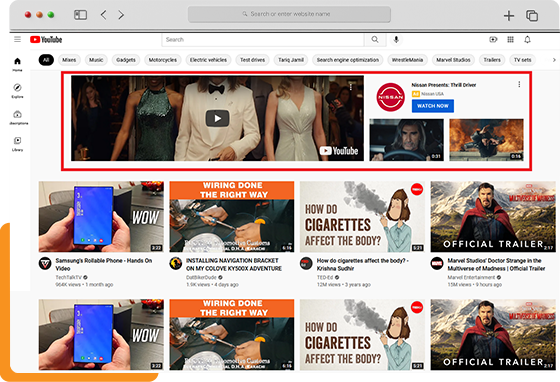Open the hamburger guide menu
560x382 pixels.
18,39
